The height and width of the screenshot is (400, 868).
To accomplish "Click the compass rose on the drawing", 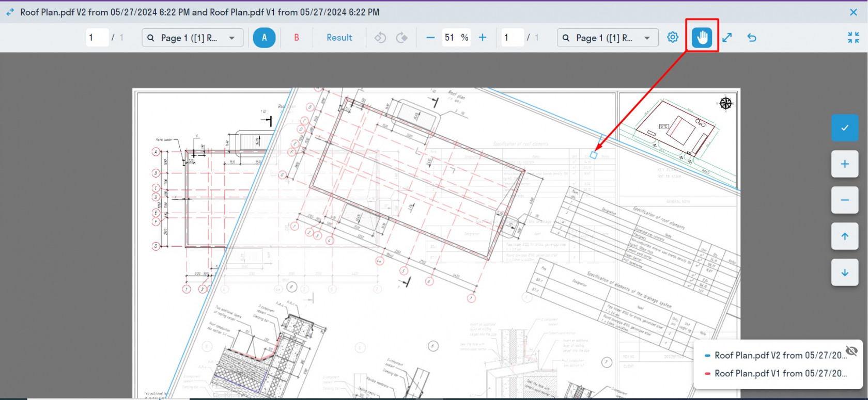I will 726,103.
